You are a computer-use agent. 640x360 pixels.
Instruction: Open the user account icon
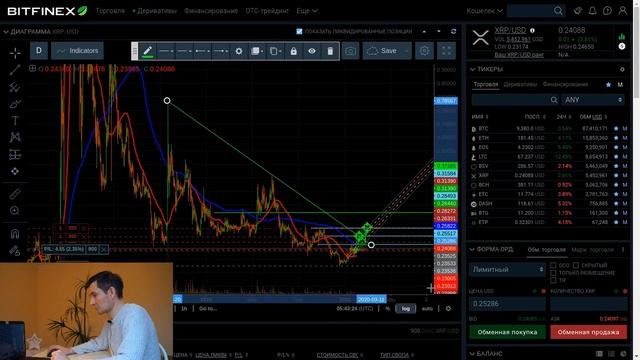point(622,11)
